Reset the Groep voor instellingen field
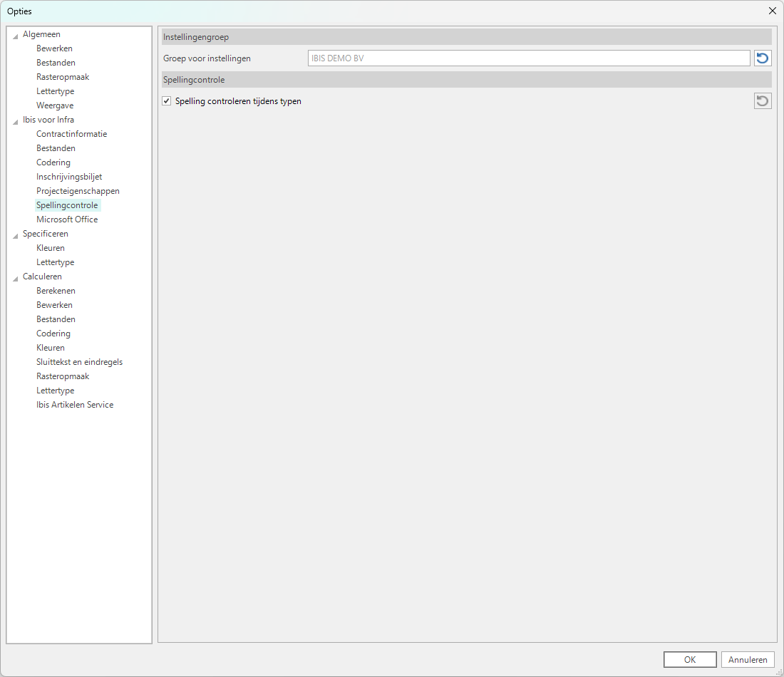784x677 pixels. tap(763, 58)
